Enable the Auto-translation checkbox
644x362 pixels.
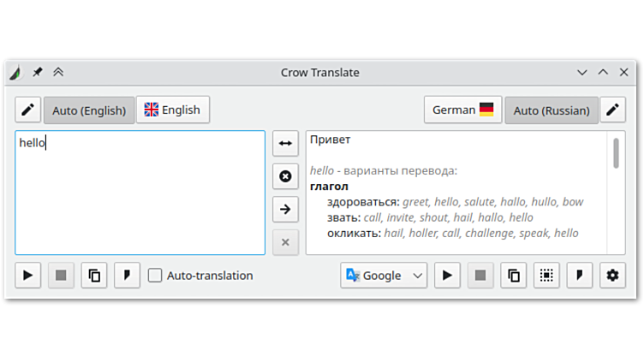(155, 276)
